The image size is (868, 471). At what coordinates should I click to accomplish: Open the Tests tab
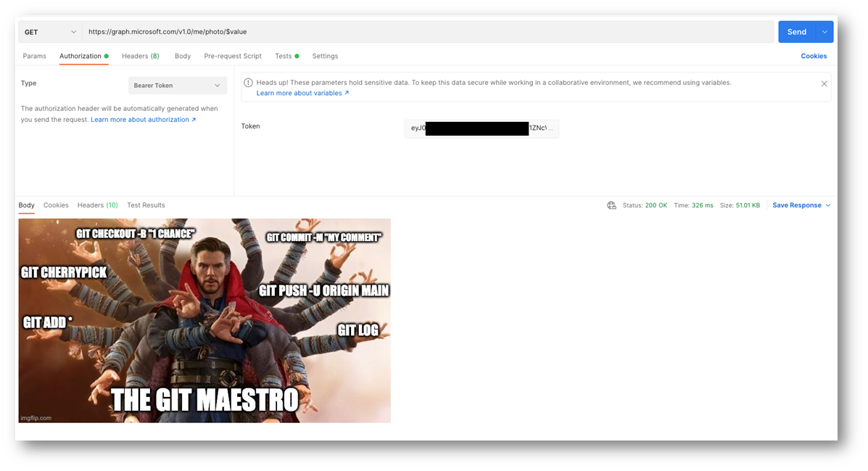coord(286,56)
